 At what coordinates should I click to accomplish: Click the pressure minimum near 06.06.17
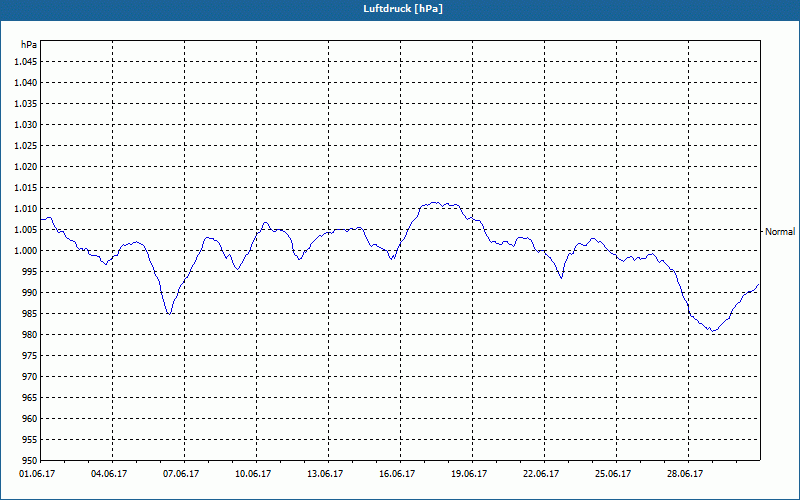(169, 314)
